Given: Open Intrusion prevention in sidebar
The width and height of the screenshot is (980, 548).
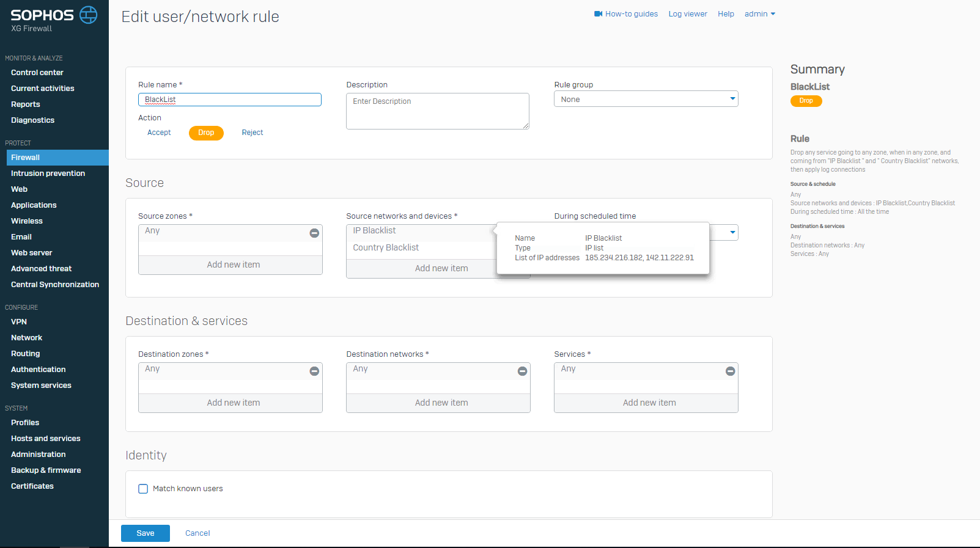Looking at the screenshot, I should (x=48, y=174).
